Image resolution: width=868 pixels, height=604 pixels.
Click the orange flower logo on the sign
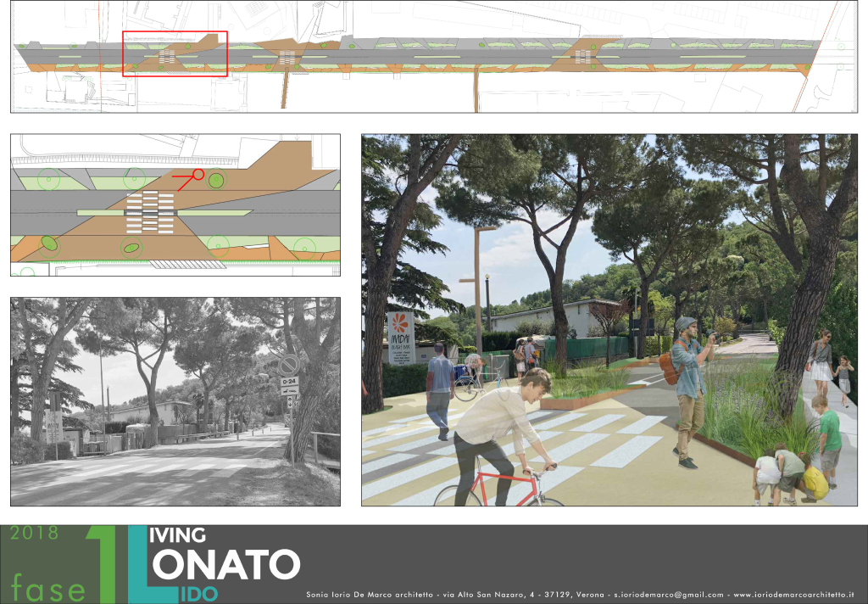[x=401, y=325]
